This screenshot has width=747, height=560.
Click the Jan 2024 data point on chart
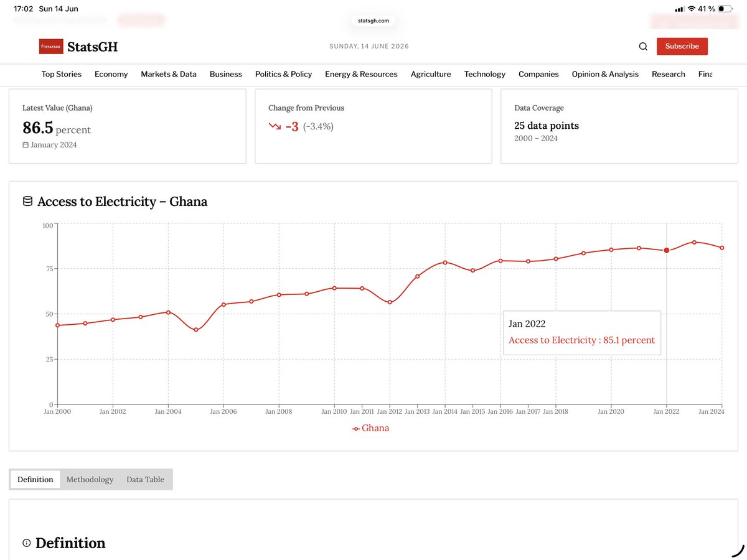tap(722, 248)
